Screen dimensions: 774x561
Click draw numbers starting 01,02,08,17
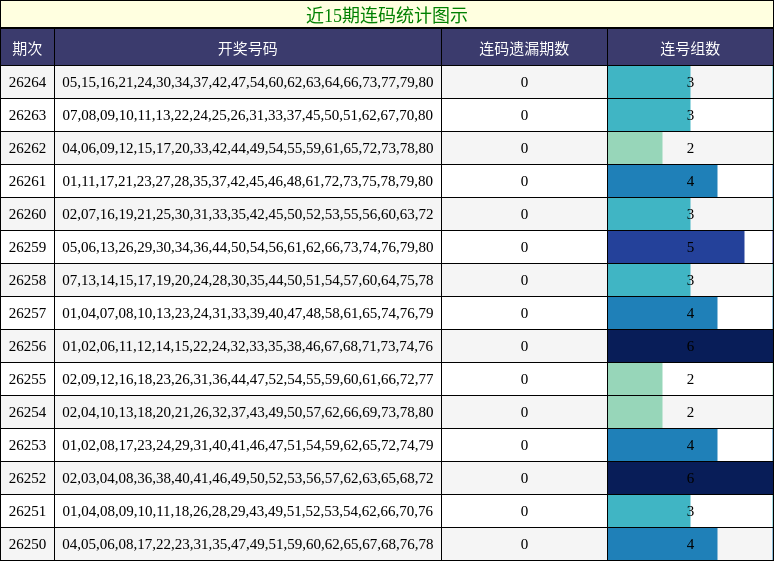point(248,445)
